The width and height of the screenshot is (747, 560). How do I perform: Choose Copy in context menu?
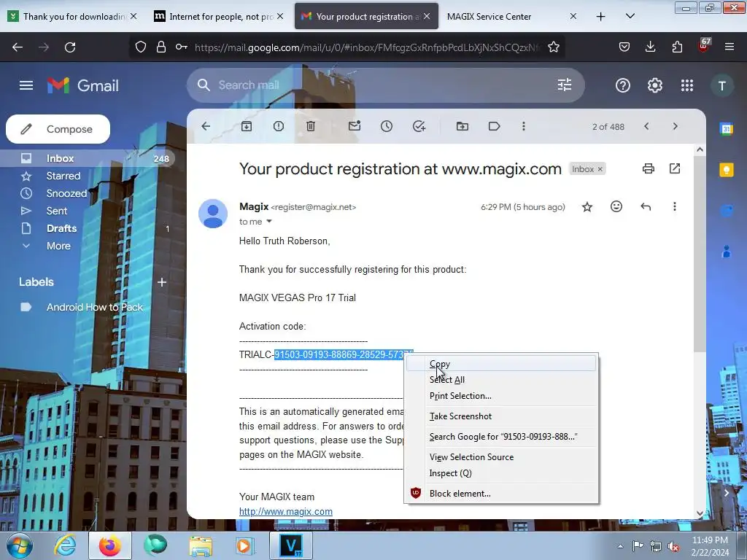pyautogui.click(x=500, y=364)
